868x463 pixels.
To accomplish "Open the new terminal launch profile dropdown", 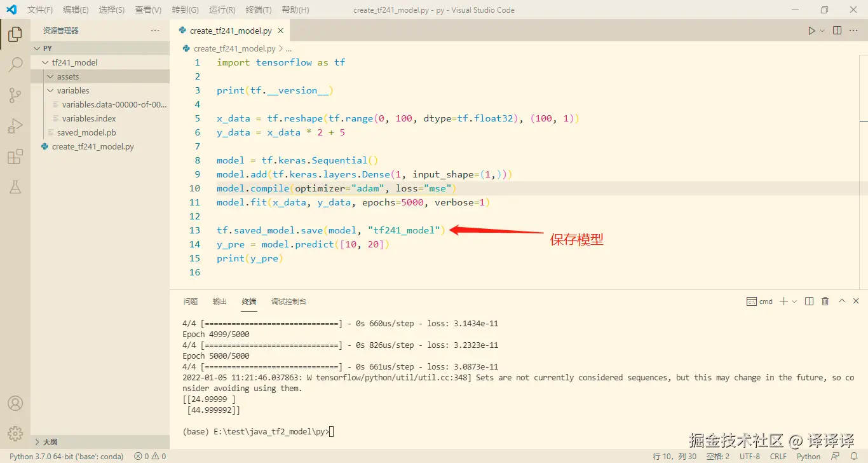I will (794, 301).
